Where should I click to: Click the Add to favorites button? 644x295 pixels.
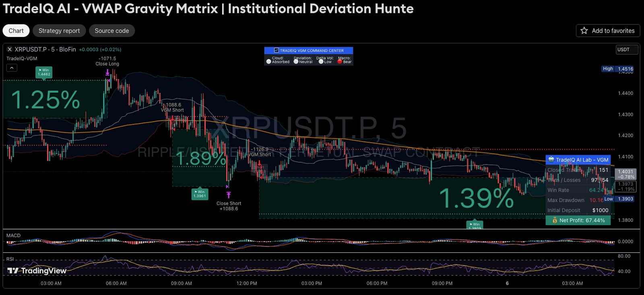click(x=608, y=31)
